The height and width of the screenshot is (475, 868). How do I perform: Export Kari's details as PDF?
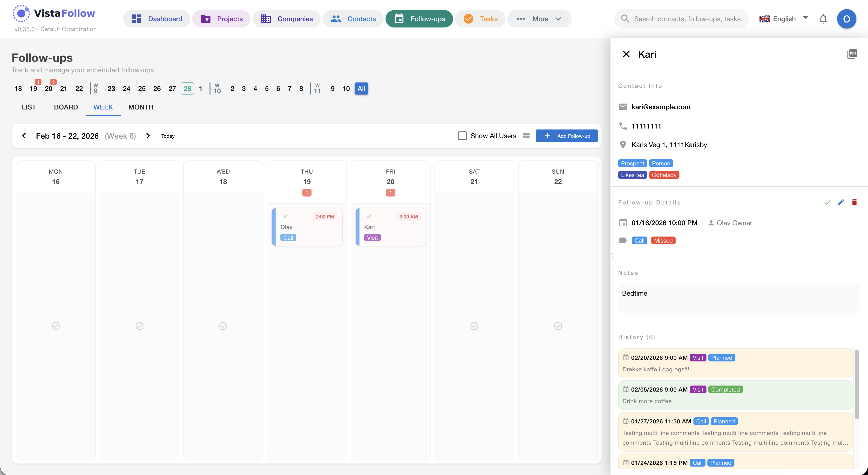[x=852, y=54]
